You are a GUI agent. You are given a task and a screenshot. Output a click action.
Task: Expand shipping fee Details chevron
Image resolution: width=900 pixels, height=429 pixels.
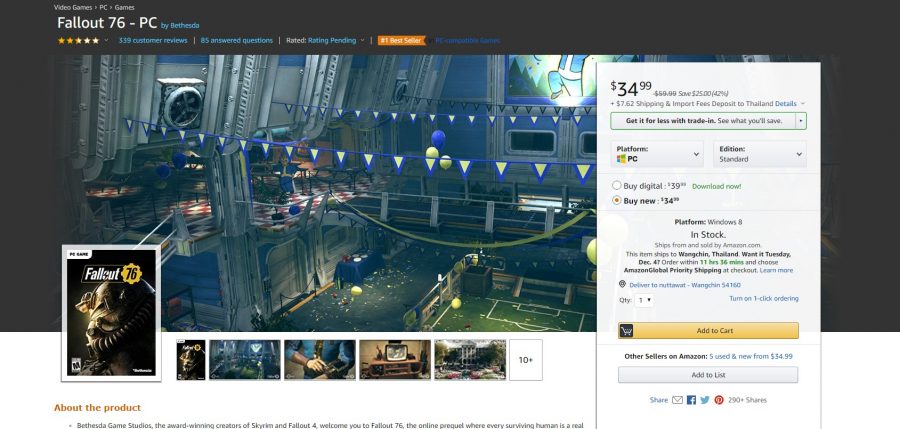coord(802,103)
